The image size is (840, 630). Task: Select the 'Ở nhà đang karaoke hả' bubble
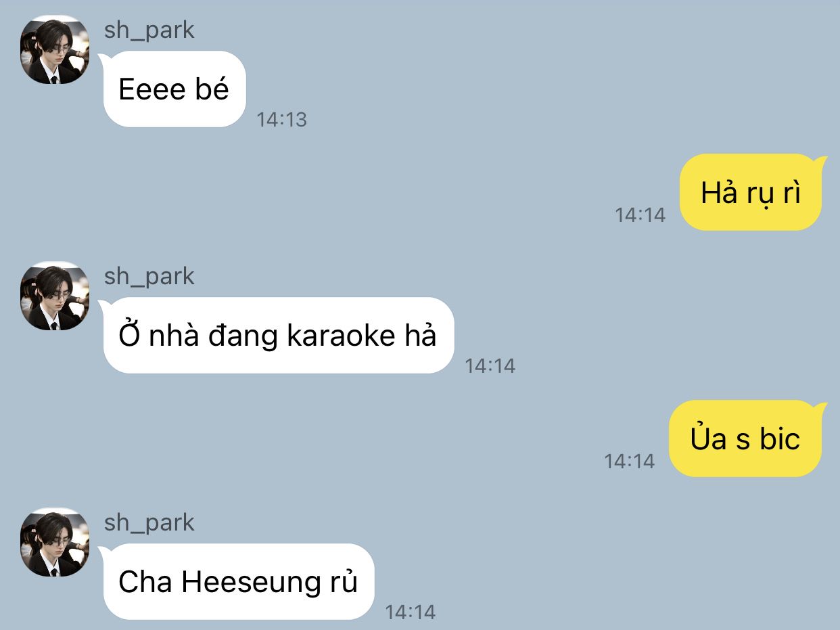(278, 335)
